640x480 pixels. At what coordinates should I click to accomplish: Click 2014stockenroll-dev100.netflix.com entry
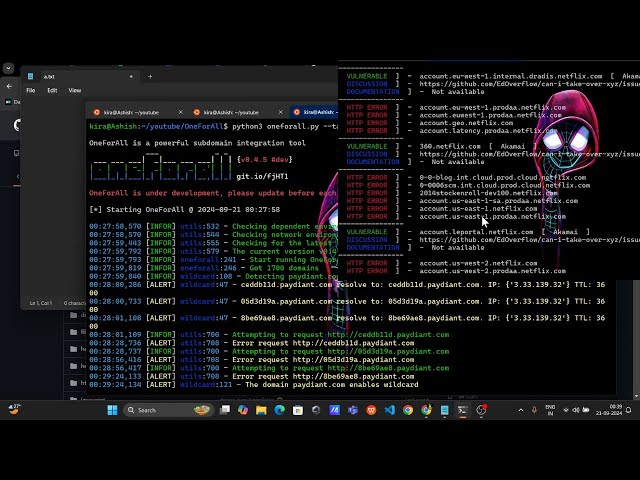(488, 193)
